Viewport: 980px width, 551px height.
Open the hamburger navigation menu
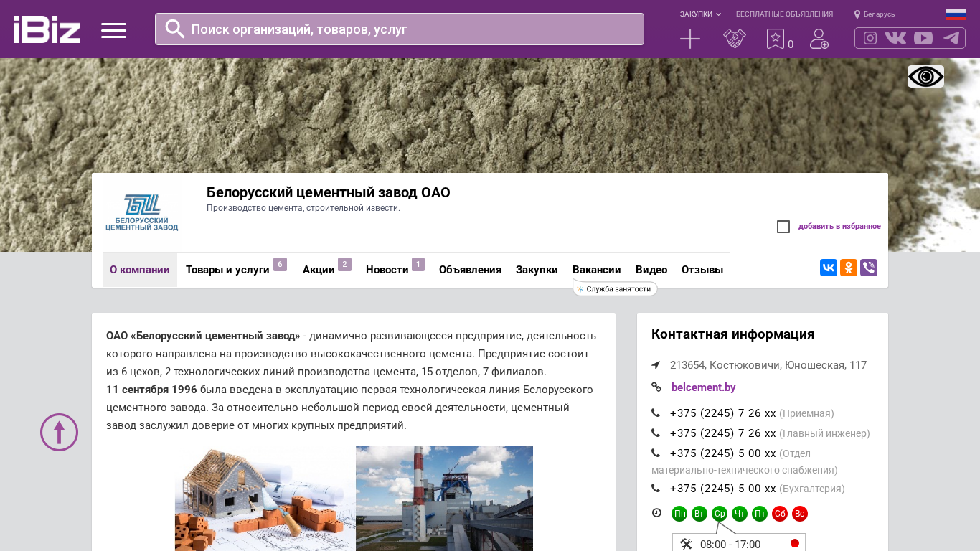point(113,30)
